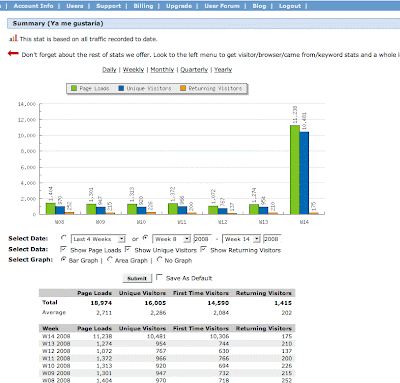
Task: Select the custom week range radio button
Action: click(x=145, y=238)
